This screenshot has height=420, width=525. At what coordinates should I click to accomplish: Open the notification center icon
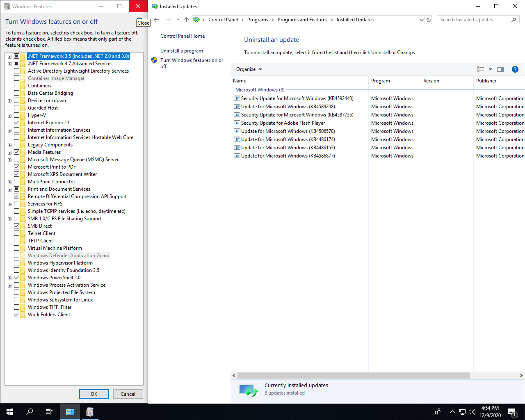512,412
